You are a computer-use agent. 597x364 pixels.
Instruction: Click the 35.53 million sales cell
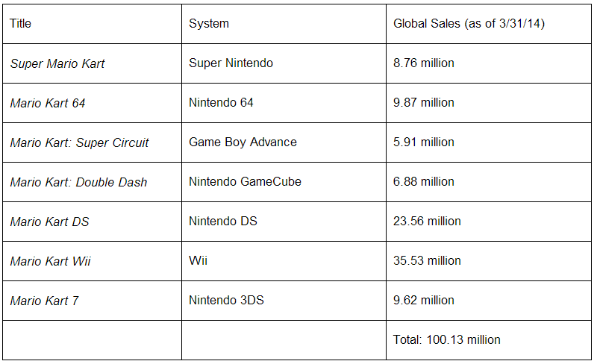point(427,261)
